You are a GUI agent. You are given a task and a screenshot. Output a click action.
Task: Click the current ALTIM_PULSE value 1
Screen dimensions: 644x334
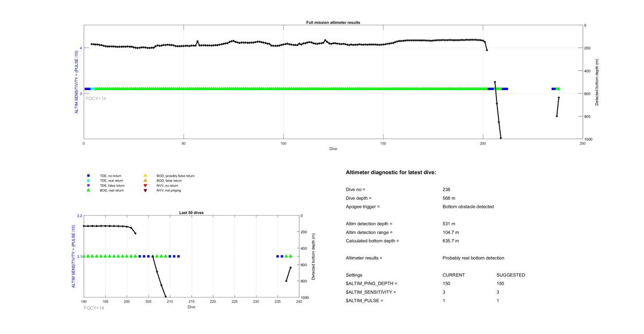click(444, 301)
